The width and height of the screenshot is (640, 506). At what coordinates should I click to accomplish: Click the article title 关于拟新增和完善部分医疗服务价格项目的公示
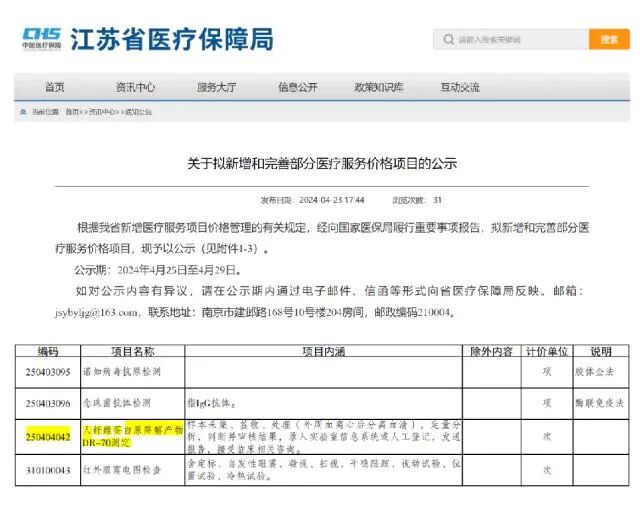tap(322, 164)
